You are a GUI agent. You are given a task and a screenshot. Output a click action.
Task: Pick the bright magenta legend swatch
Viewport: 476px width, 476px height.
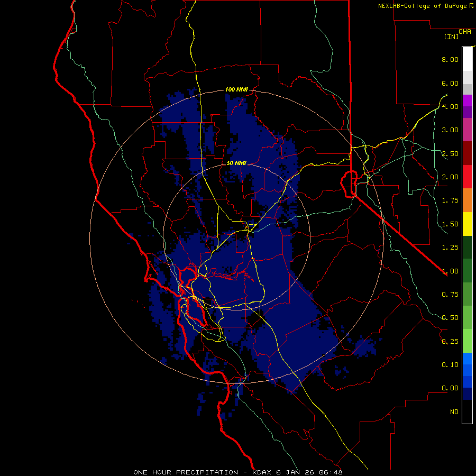(x=467, y=100)
